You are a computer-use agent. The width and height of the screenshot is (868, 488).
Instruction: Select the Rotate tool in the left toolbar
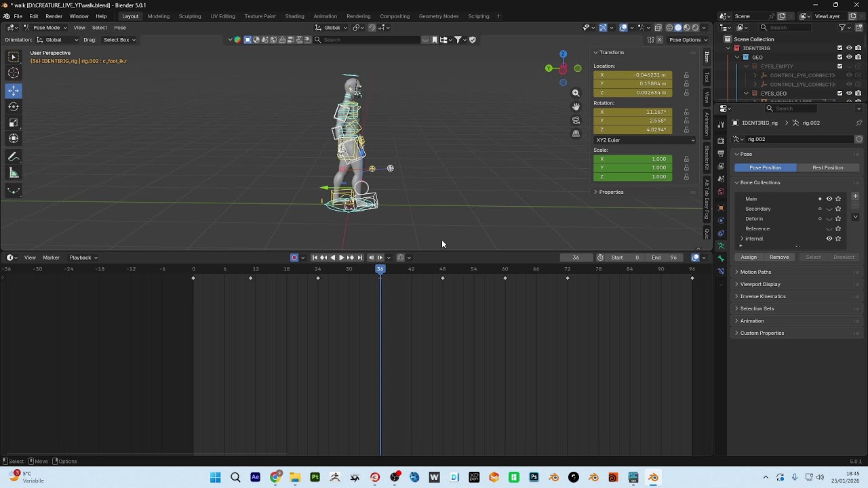click(x=14, y=106)
